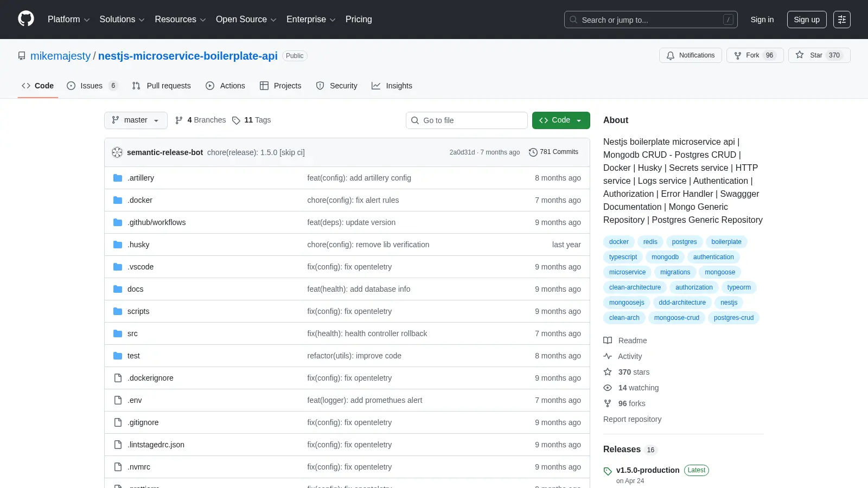Expand the Solutions menu
The height and width of the screenshot is (488, 868).
122,20
